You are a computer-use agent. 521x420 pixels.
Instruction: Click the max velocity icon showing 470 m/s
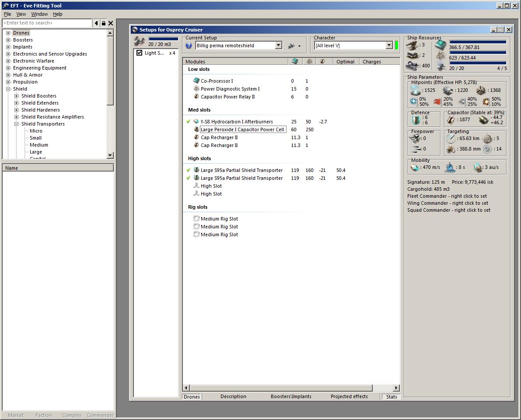point(415,168)
